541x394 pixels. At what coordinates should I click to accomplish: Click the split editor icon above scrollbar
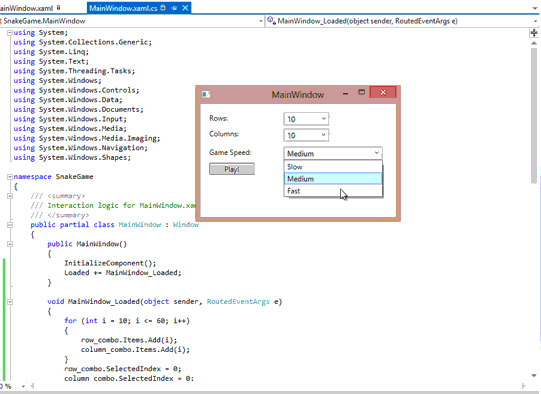(534, 33)
